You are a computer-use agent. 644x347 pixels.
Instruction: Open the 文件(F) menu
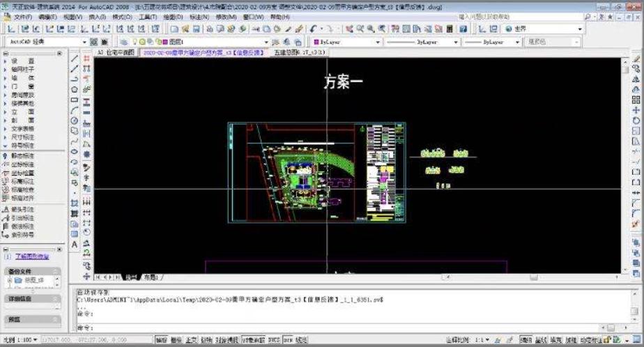22,15
